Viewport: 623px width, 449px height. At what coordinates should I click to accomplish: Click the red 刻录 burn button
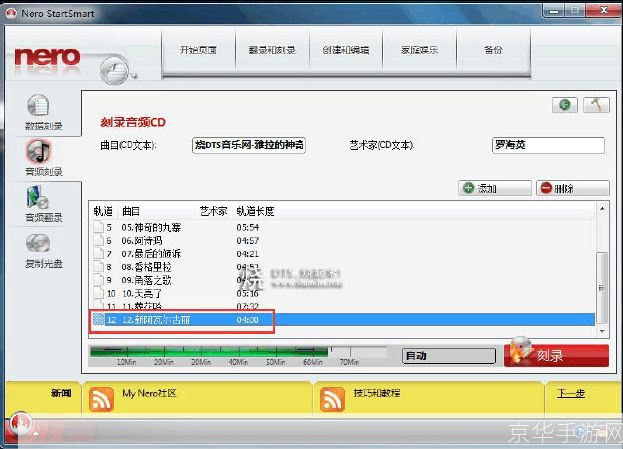pyautogui.click(x=556, y=355)
